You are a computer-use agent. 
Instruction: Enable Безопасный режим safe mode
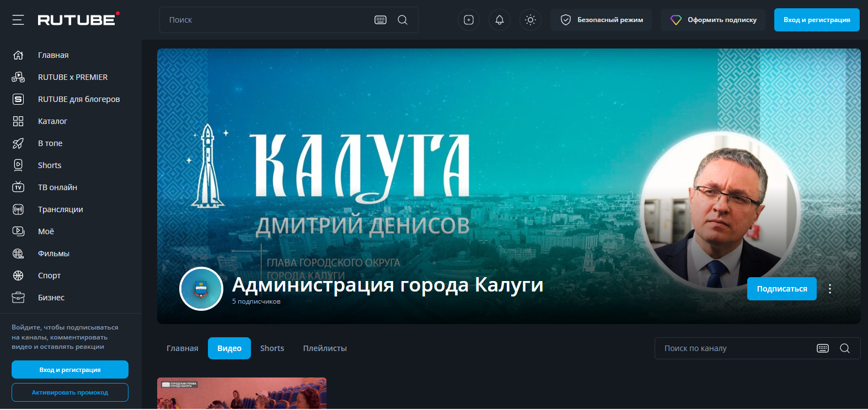coord(601,20)
